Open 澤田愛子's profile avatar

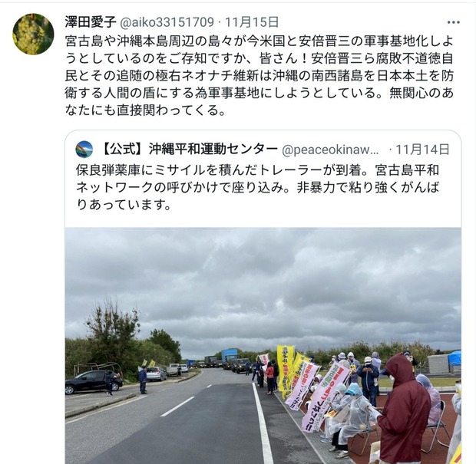click(x=33, y=34)
